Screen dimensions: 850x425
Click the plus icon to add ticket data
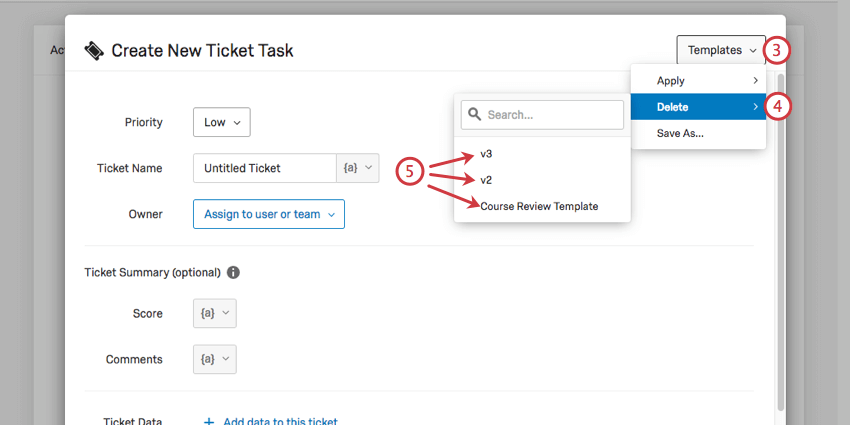[209, 421]
